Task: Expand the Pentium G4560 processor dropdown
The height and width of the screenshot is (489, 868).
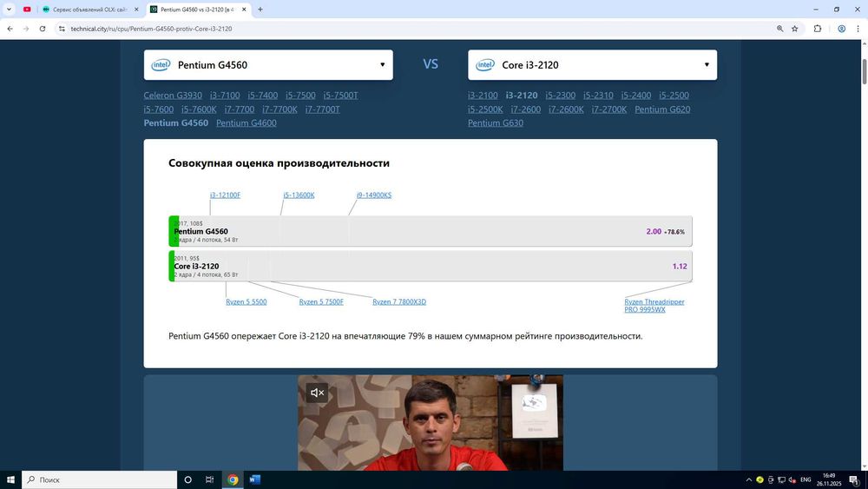Action: (x=268, y=65)
